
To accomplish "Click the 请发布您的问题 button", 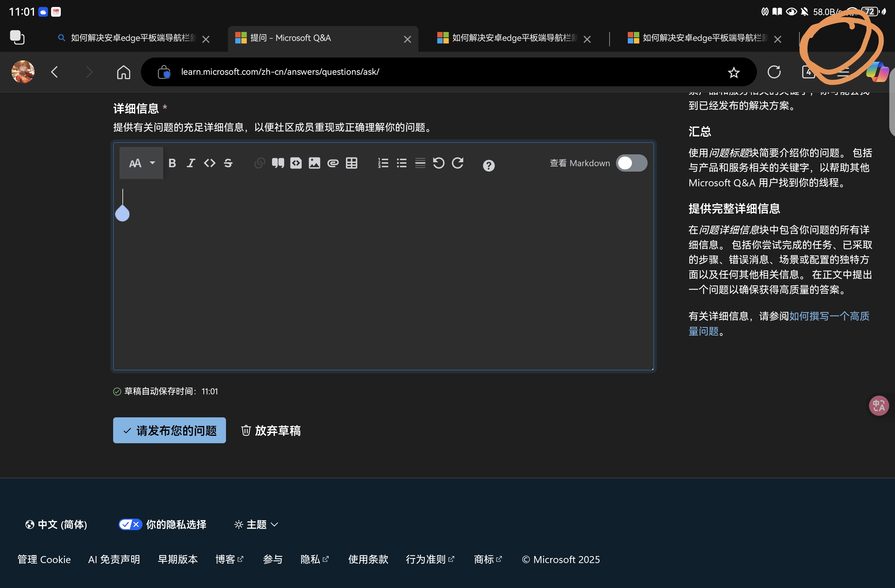I will pos(169,430).
